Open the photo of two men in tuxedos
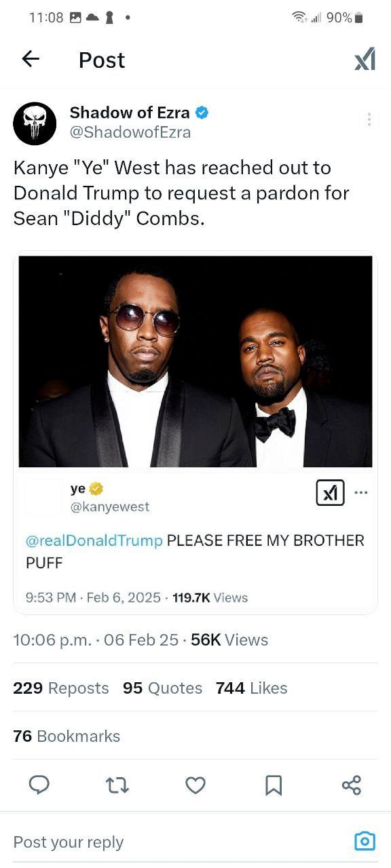The image size is (391, 868). [195, 361]
